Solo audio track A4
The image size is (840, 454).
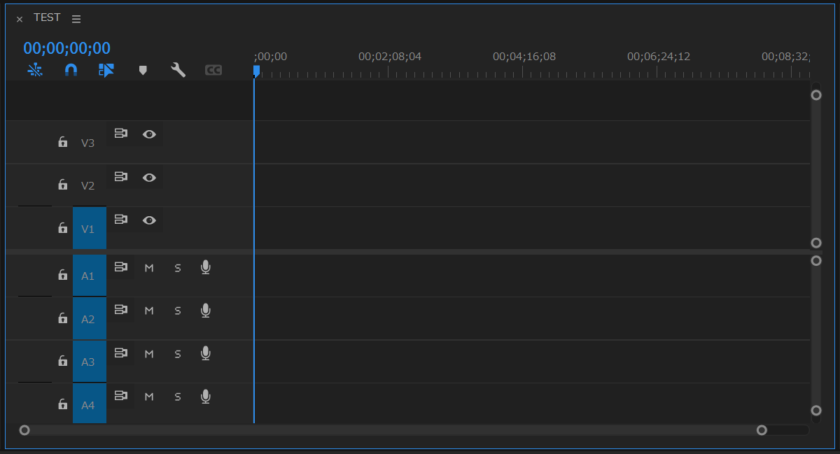(178, 397)
